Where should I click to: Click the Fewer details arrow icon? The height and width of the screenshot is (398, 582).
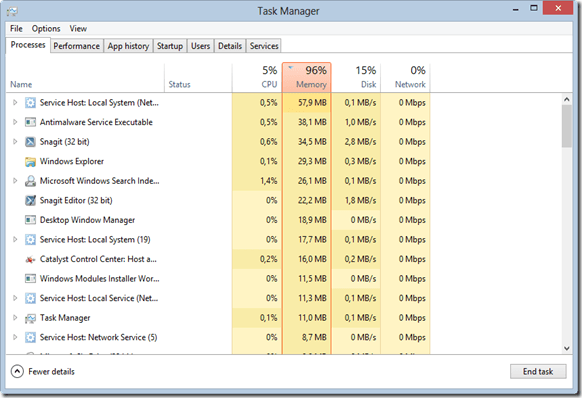pos(17,371)
